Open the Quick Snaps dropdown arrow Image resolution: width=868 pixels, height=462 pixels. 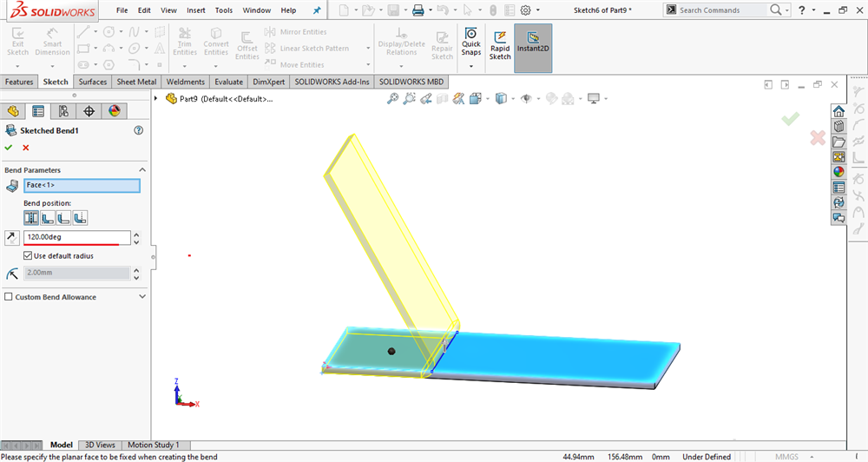pyautogui.click(x=471, y=66)
